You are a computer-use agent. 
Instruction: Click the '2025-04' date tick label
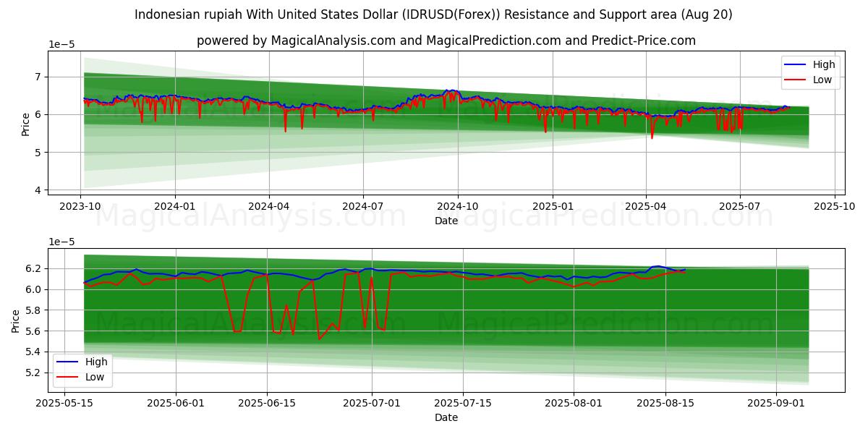tap(646, 205)
